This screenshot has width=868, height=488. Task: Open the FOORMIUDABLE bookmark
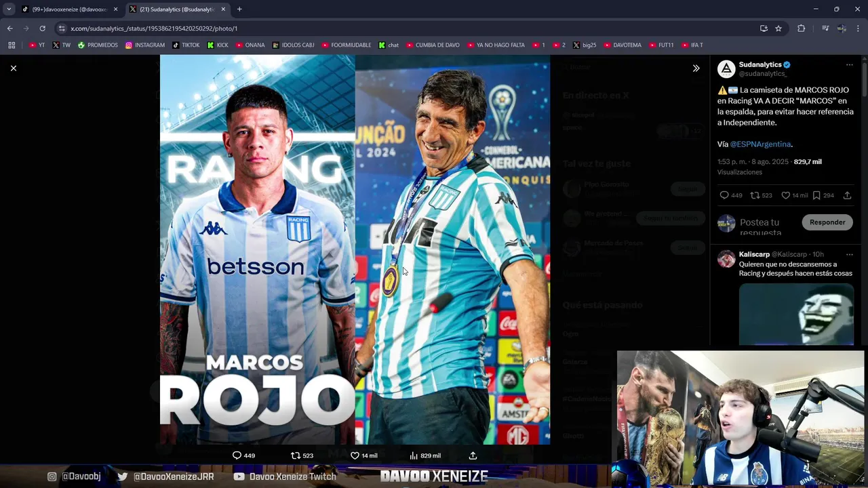point(347,45)
